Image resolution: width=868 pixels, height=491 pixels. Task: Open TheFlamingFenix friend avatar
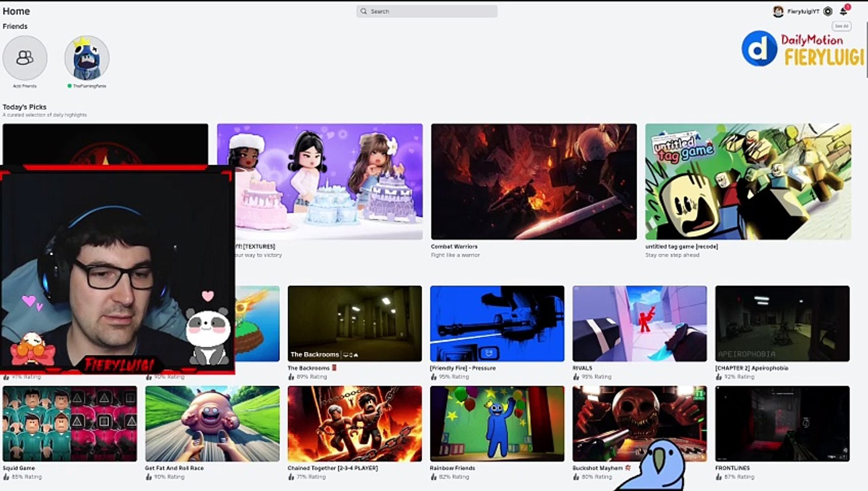(x=87, y=58)
